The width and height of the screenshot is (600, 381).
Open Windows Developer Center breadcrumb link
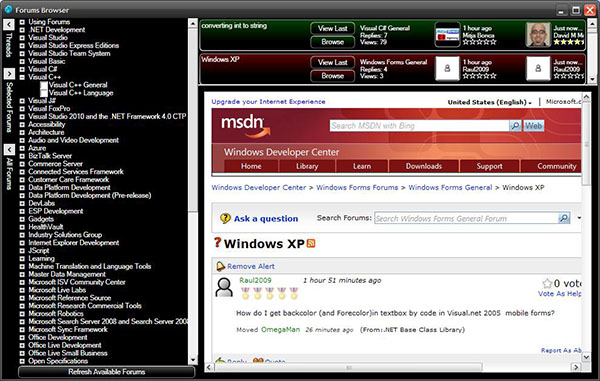(x=259, y=187)
